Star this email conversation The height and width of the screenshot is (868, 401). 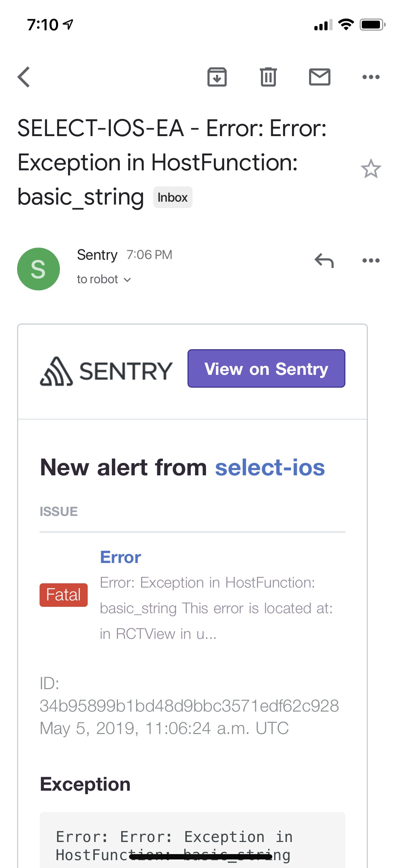point(371,169)
